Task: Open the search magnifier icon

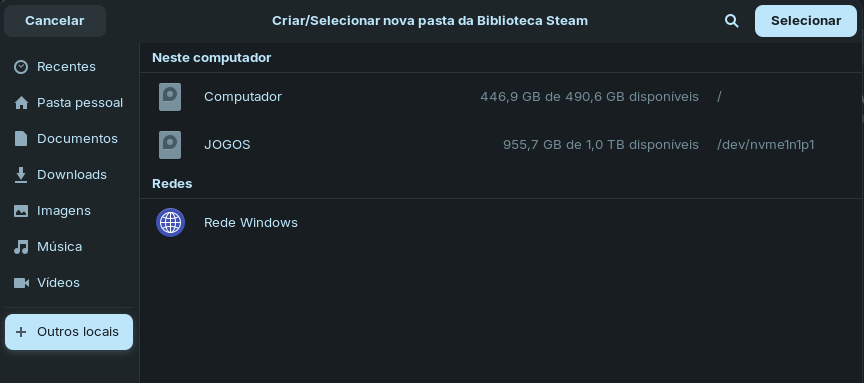Action: point(731,21)
